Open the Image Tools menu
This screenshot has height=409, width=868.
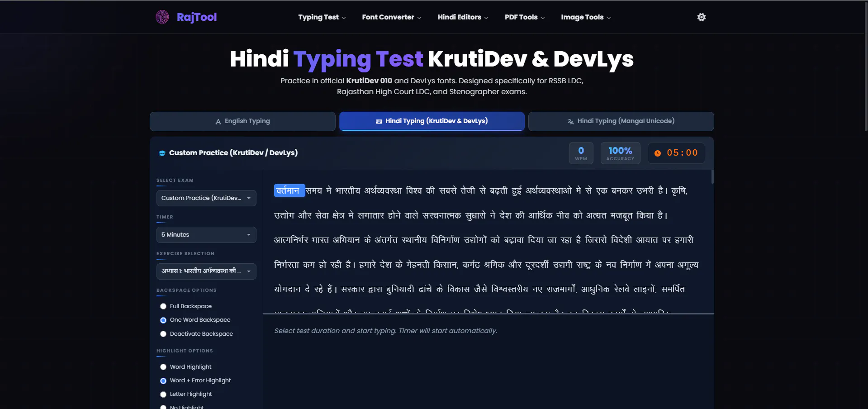point(586,17)
